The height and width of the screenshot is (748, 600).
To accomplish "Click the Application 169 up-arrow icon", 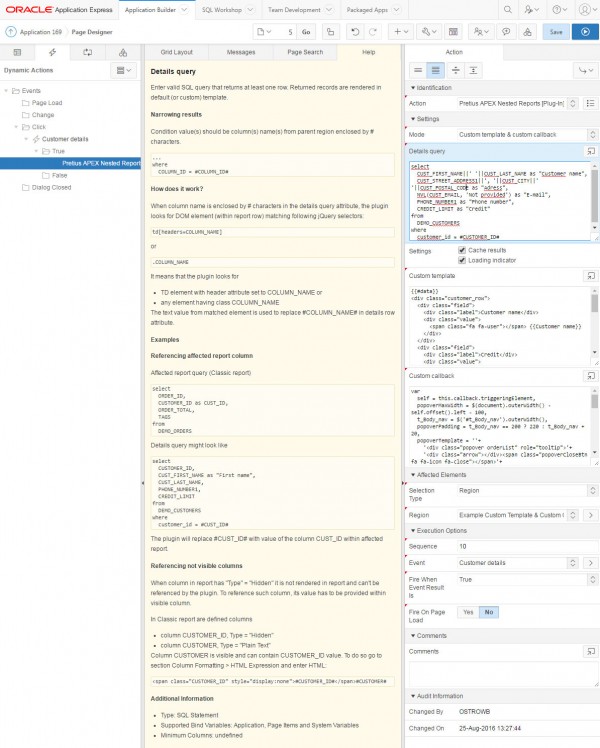I will tap(10, 32).
